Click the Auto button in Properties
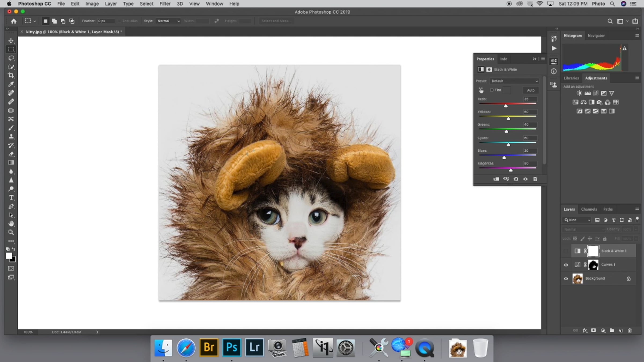 click(x=530, y=90)
